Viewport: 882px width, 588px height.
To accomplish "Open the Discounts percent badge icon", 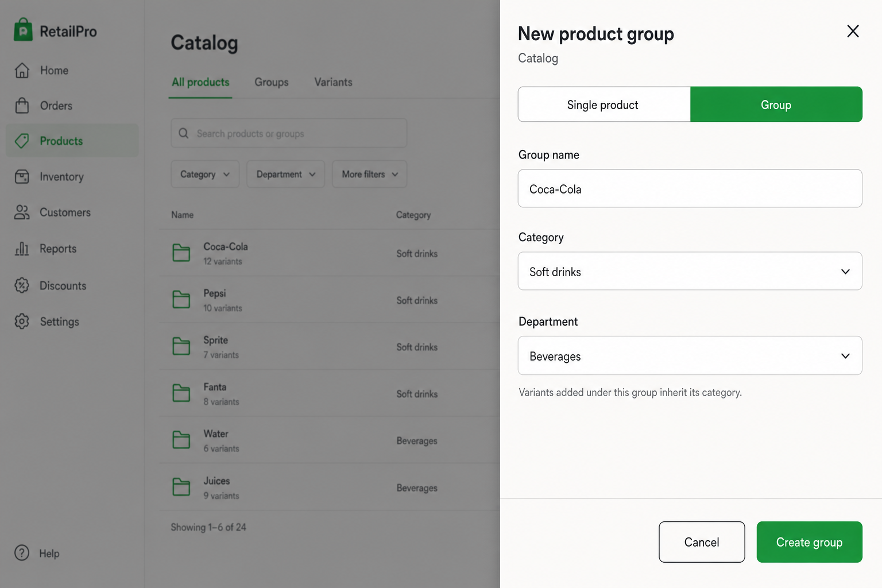I will pos(22,285).
